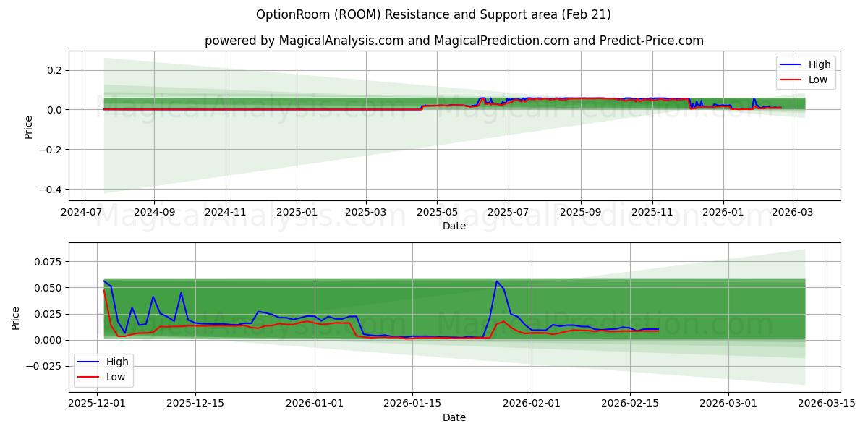Image resolution: width=868 pixels, height=434 pixels.
Task: Click the lower chart 'Date' x-axis label
Action: (454, 417)
